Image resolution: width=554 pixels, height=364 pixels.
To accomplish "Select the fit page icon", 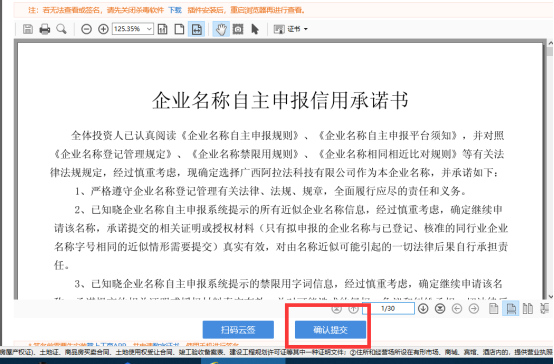I will click(179, 29).
